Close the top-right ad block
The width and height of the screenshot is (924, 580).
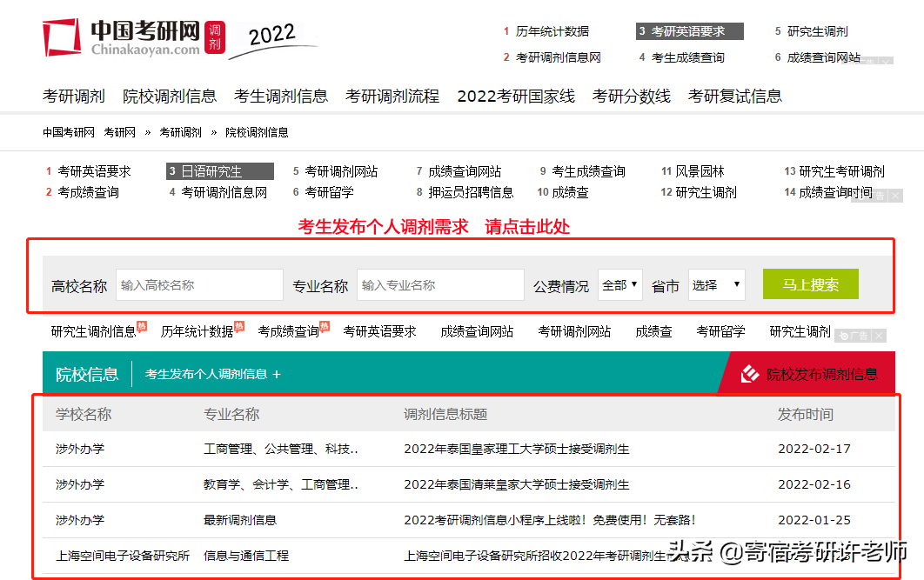coord(887,61)
